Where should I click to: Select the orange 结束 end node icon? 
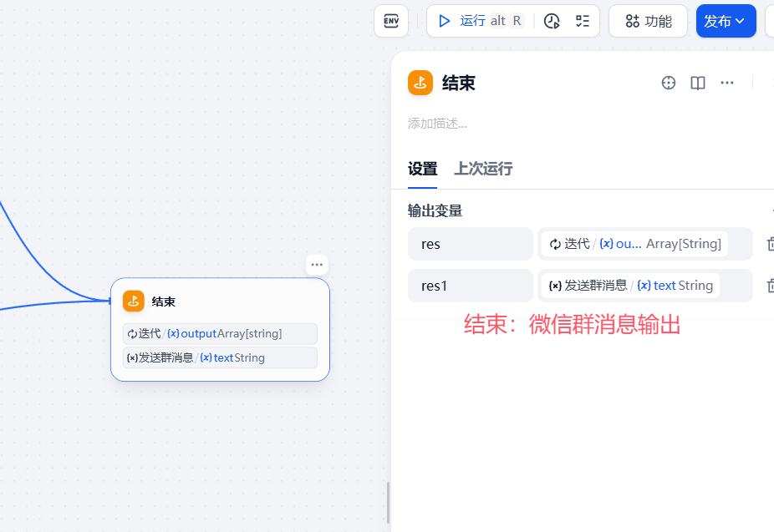click(x=420, y=83)
